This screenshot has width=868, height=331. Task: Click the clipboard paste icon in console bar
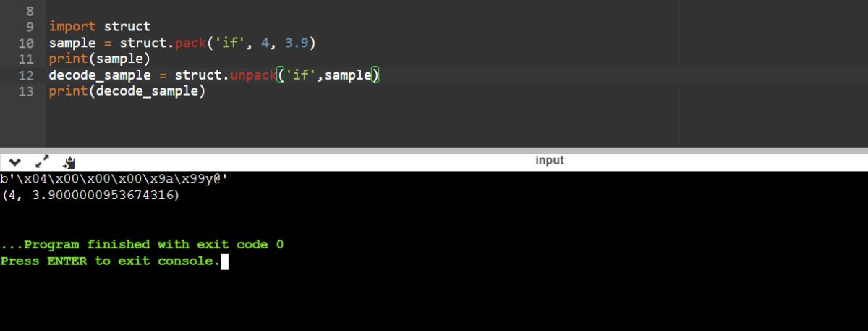click(69, 162)
